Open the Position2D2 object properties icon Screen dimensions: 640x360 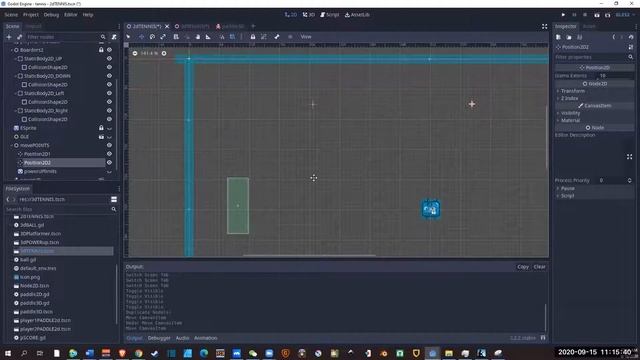pos(631,47)
